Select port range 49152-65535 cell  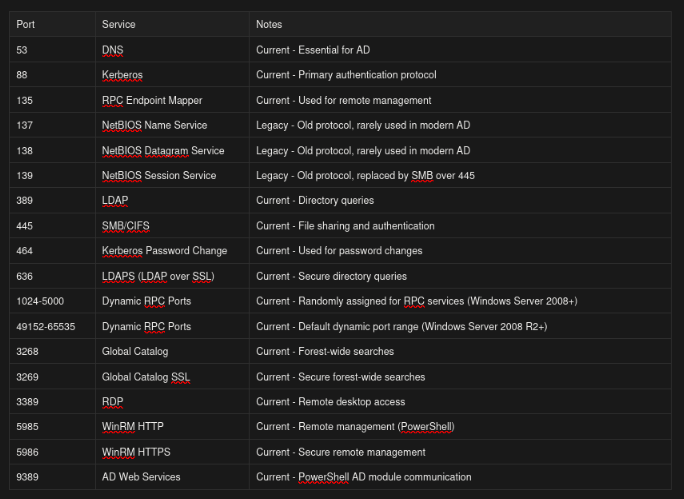click(46, 326)
